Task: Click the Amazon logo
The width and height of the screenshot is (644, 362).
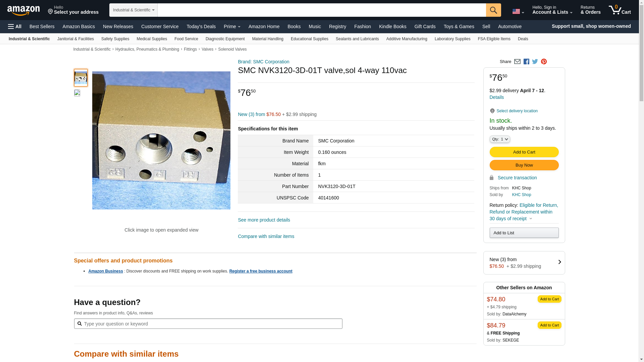Action: [23, 11]
